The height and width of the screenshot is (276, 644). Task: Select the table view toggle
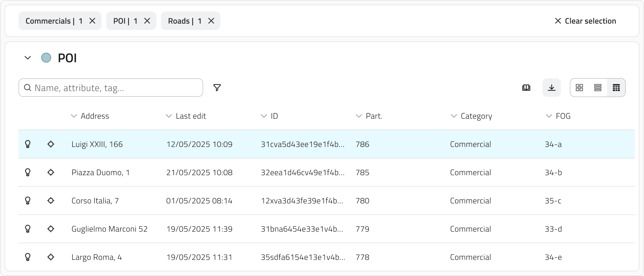[616, 88]
